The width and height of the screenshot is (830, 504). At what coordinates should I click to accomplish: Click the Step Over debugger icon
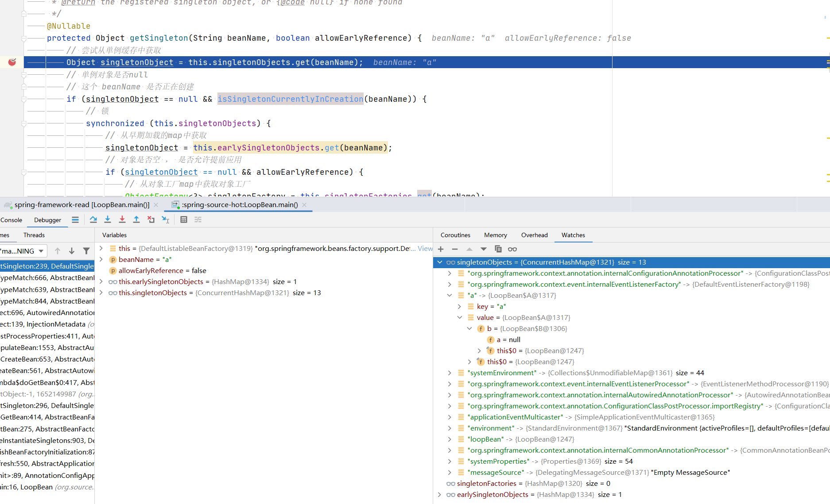[93, 219]
